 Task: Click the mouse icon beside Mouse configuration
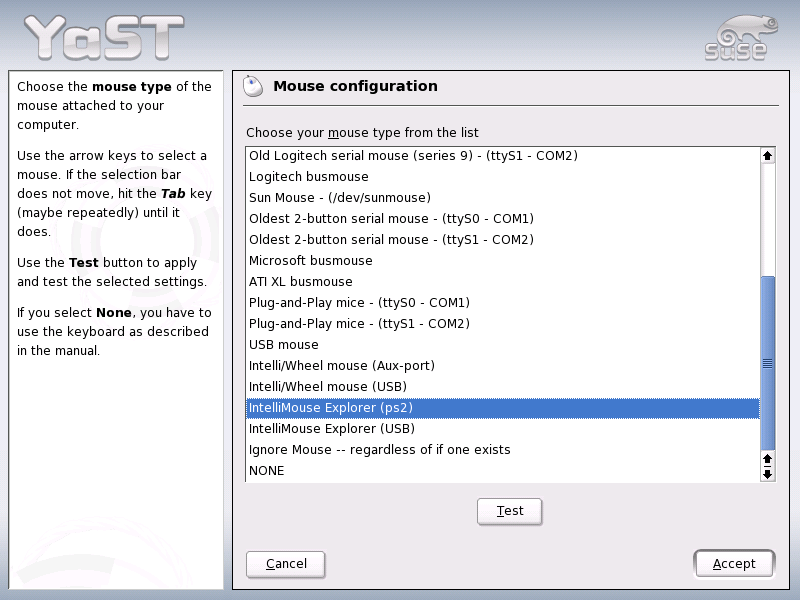click(x=253, y=86)
